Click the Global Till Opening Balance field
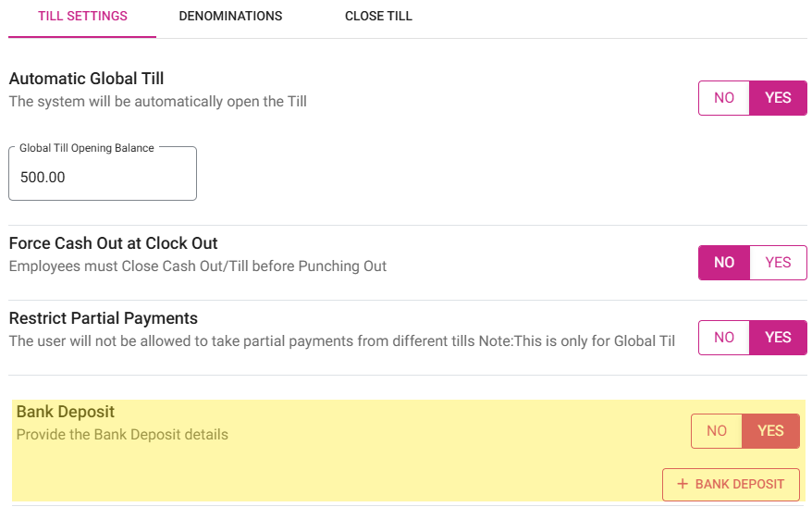The width and height of the screenshot is (812, 507). click(103, 178)
